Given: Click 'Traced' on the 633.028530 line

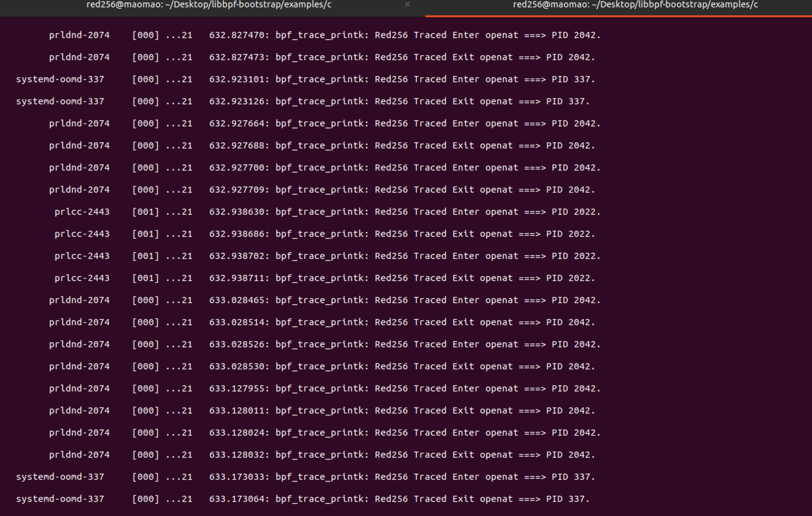Looking at the screenshot, I should click(430, 366).
